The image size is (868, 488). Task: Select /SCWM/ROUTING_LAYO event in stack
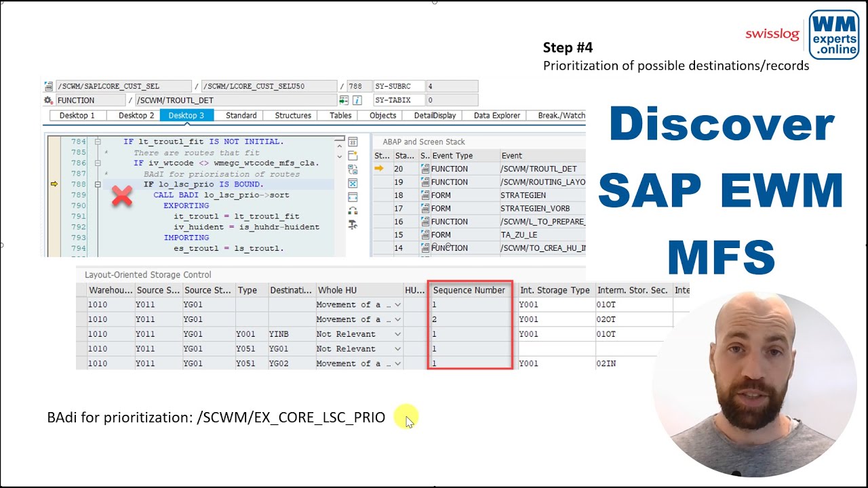(x=542, y=182)
